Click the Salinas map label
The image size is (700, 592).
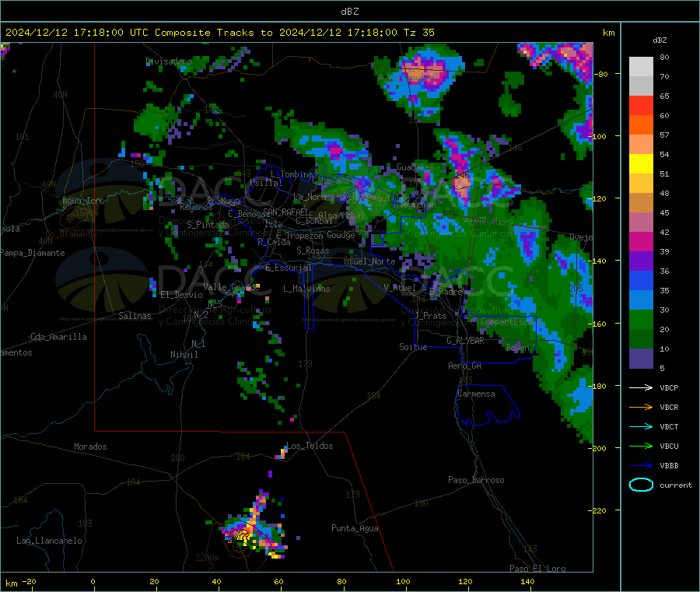click(x=135, y=316)
